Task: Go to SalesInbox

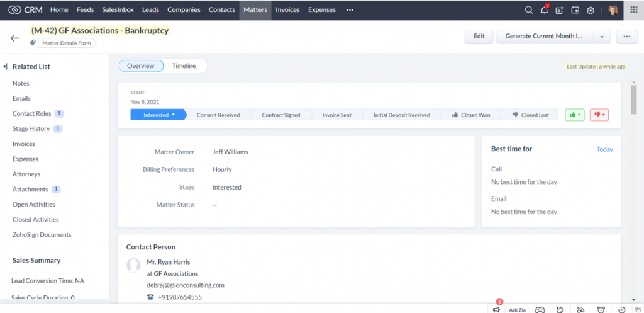Action: click(118, 10)
